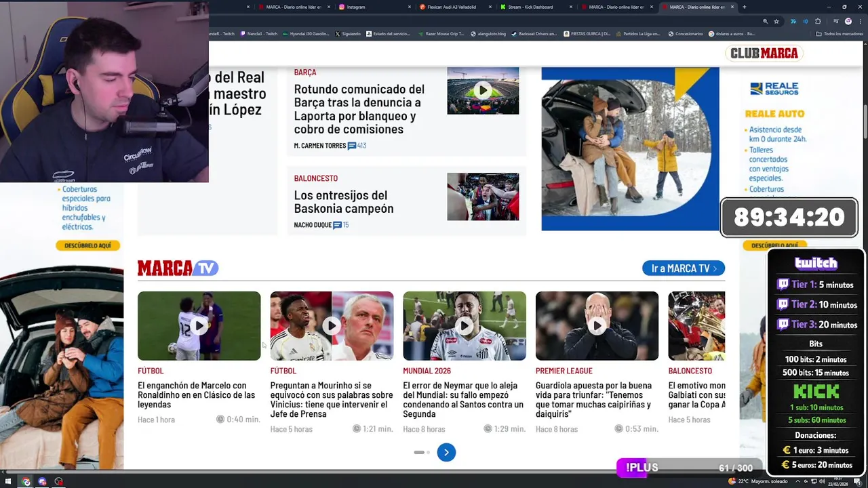Open the Hyundai i30 Gasolin... bookmark

tap(306, 33)
